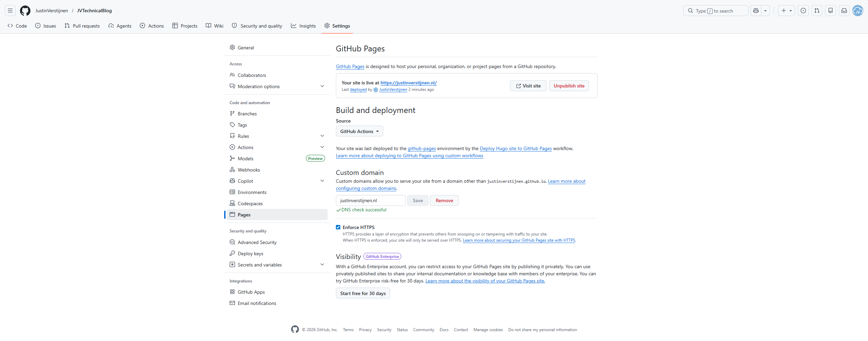The width and height of the screenshot is (868, 341).
Task: Open the Insights tab
Action: pos(304,26)
